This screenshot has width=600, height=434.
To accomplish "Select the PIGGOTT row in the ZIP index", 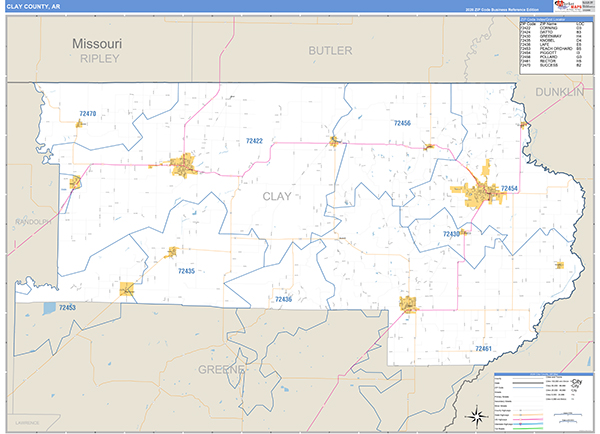I will 551,53.
